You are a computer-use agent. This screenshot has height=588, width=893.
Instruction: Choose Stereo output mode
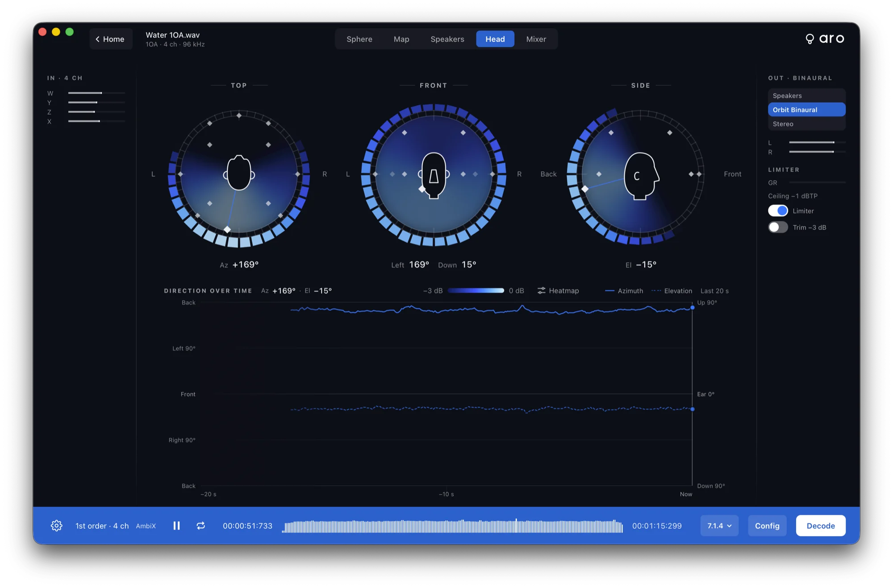tap(806, 124)
